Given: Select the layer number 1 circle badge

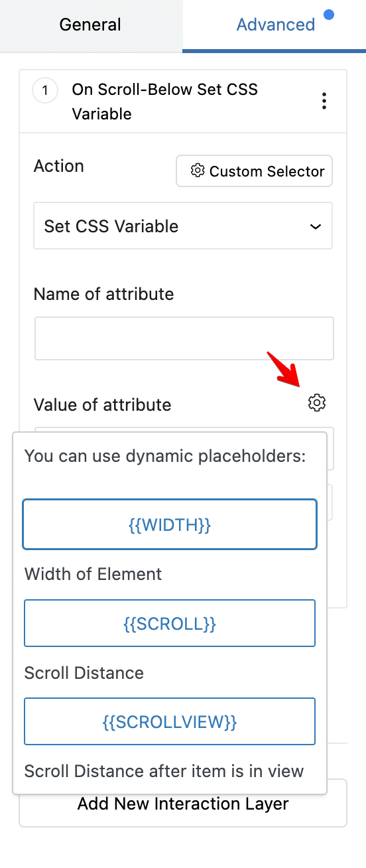Looking at the screenshot, I should 45,90.
